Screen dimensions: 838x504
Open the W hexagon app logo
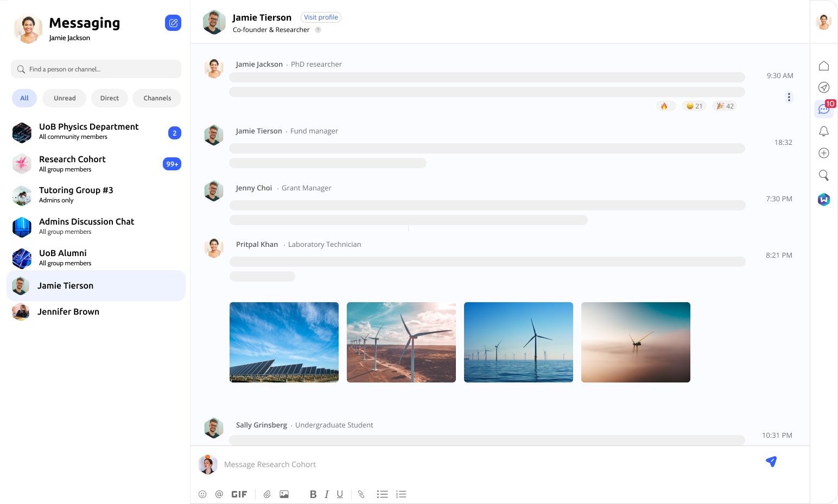(824, 200)
